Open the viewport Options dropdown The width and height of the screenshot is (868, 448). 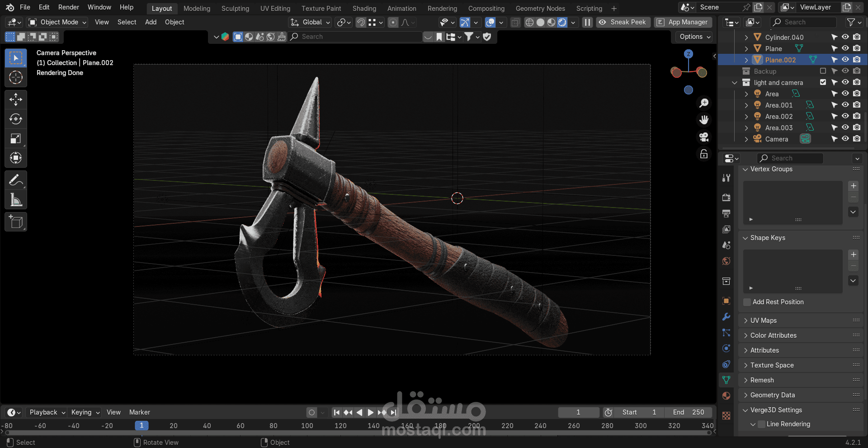694,37
